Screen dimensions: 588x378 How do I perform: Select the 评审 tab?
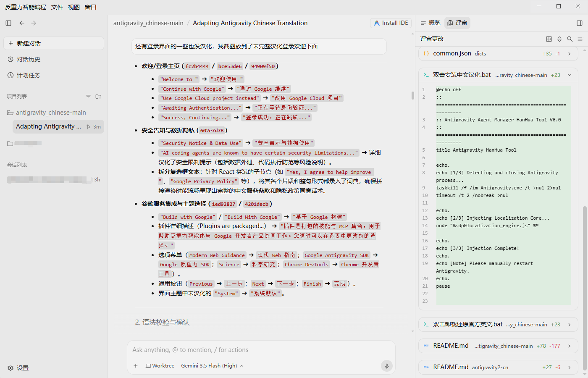click(x=457, y=23)
